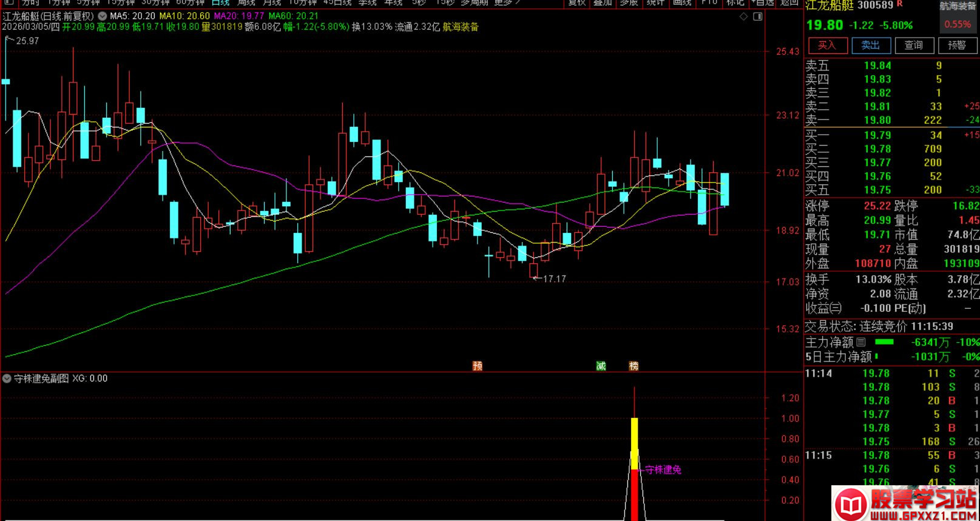Click the 守株逮兔 signal label in sub-chart
The width and height of the screenshot is (980, 521).
point(663,469)
